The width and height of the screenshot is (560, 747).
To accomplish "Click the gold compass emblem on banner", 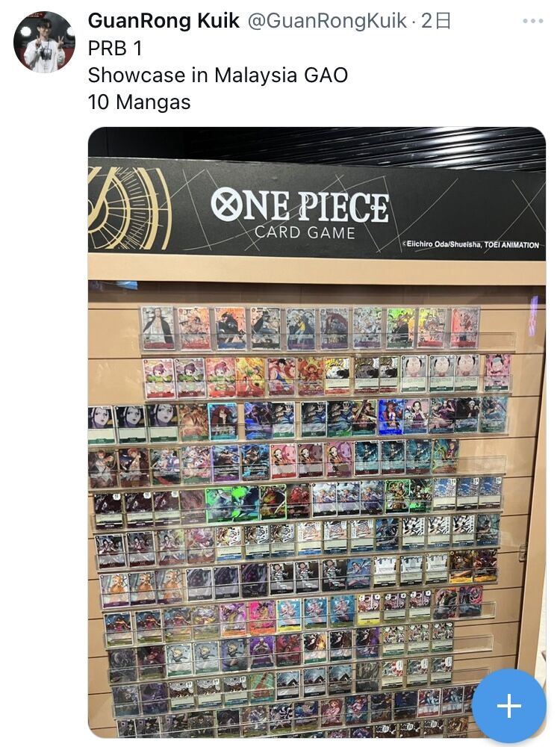I will click(129, 208).
